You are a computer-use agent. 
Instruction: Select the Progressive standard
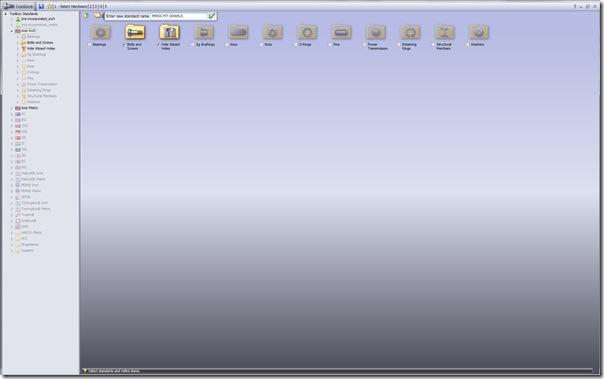click(30, 245)
